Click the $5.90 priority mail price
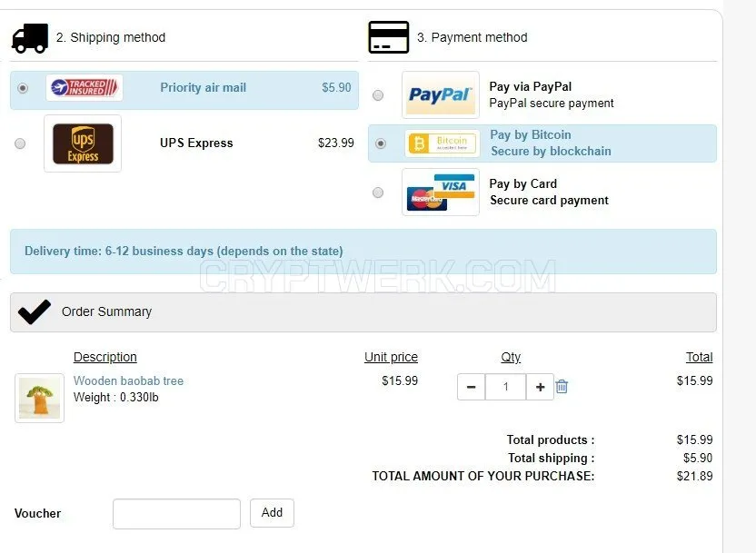Screen dimensions: 756x553 point(336,88)
